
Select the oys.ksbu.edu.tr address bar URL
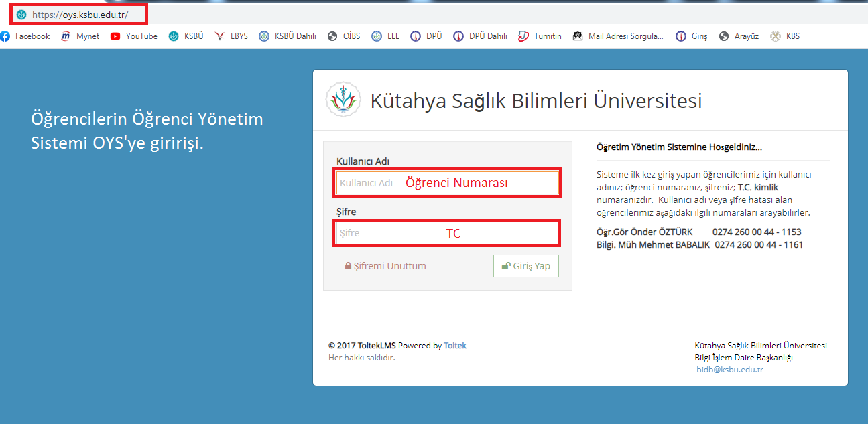click(x=80, y=14)
